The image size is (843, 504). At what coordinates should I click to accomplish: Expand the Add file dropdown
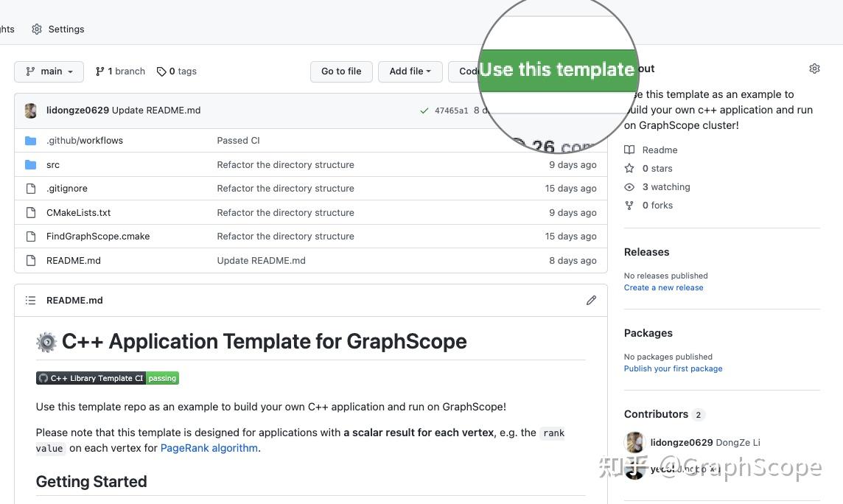click(x=410, y=71)
